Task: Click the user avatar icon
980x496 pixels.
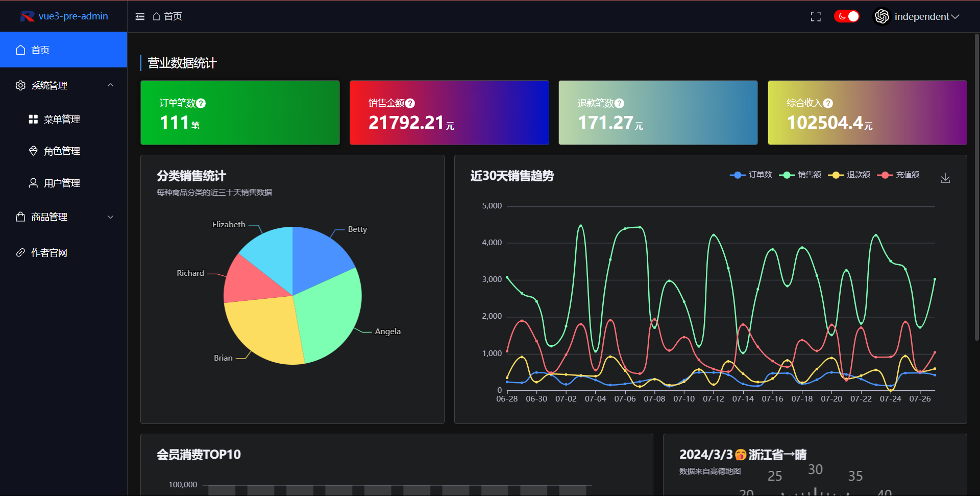Action: (881, 16)
